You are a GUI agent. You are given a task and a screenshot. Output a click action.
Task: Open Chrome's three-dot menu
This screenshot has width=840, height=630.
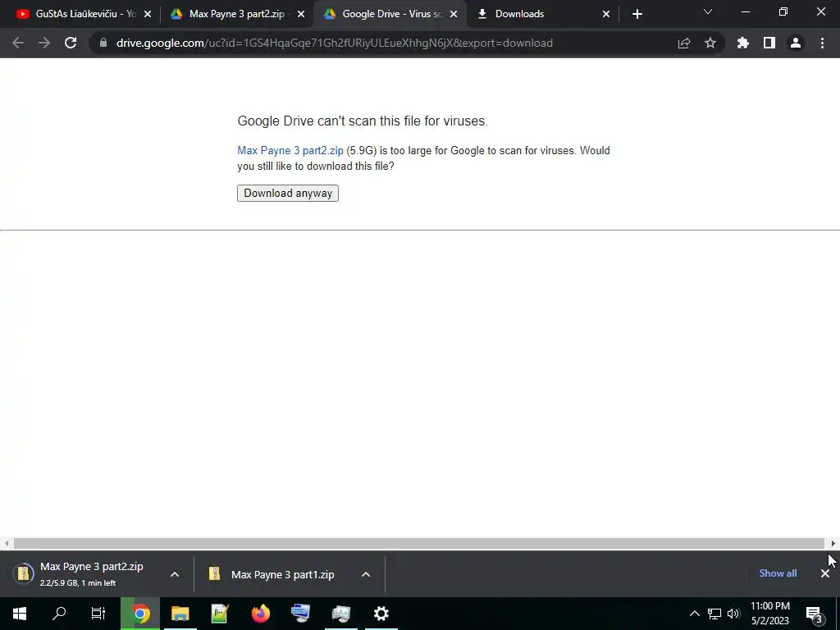coord(822,43)
